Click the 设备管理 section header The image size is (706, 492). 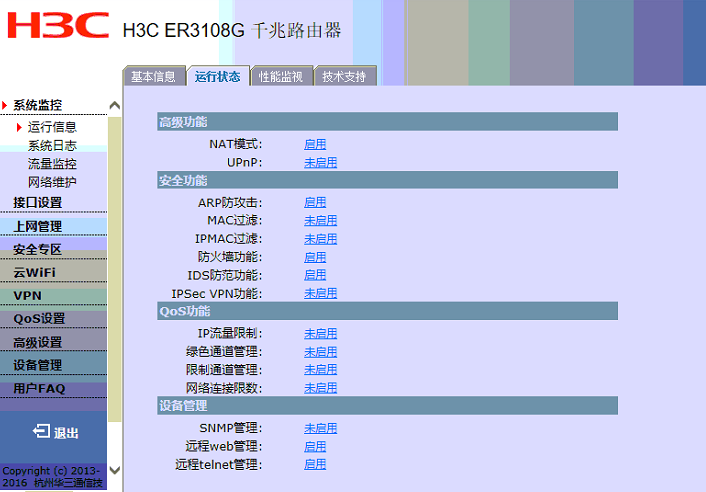[x=387, y=406]
